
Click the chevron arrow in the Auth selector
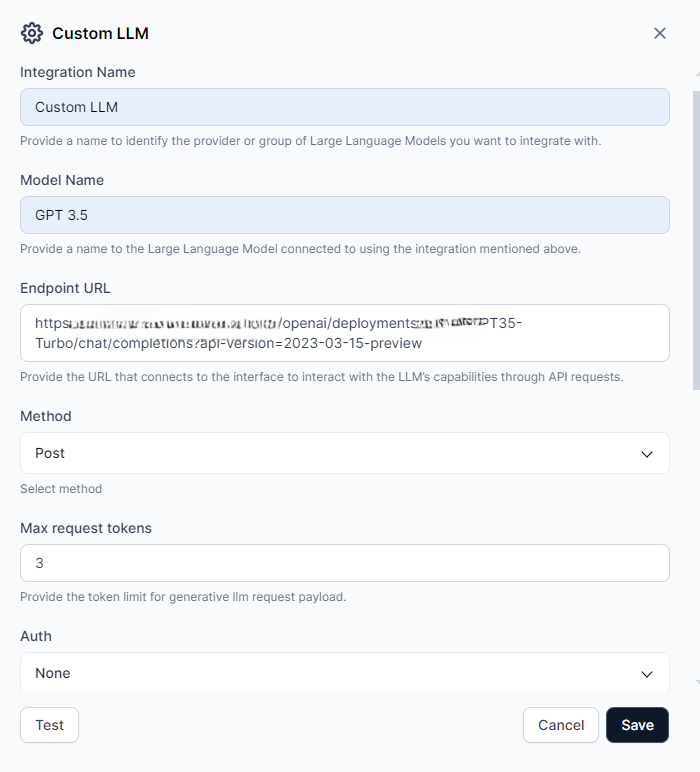coord(647,674)
